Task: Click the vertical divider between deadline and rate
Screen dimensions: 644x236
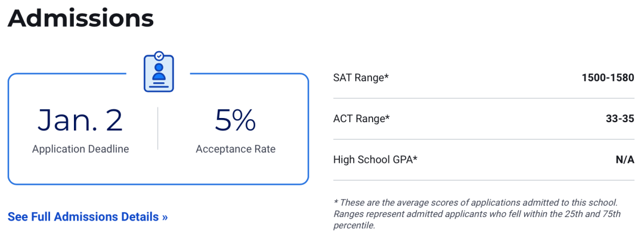Action: (x=157, y=129)
